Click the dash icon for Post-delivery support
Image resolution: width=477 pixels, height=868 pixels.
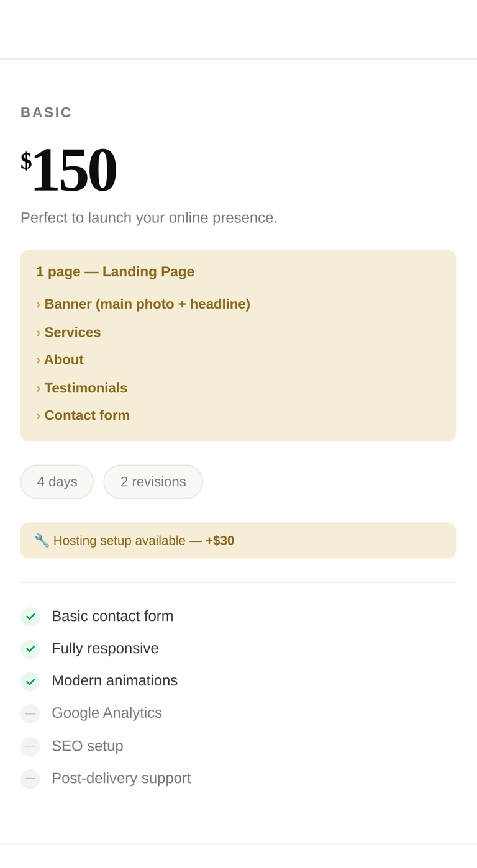(30, 779)
